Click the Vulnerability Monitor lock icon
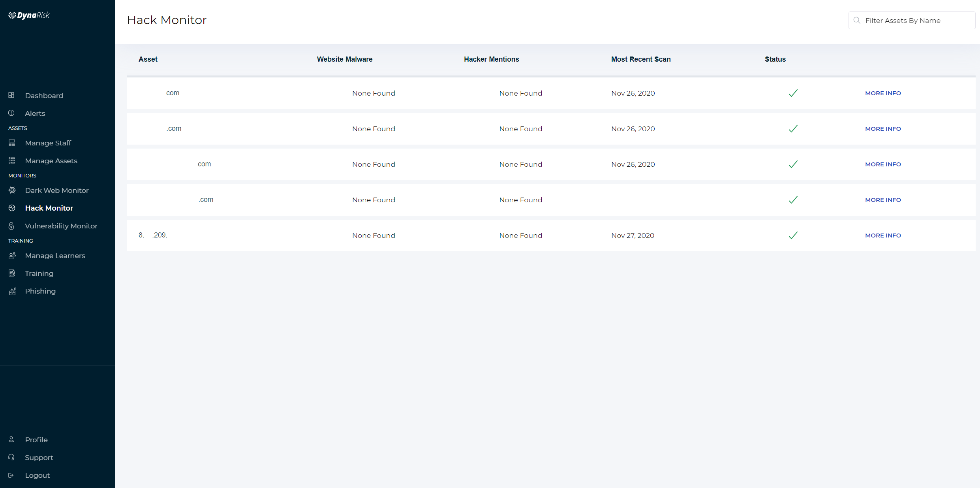 point(11,226)
